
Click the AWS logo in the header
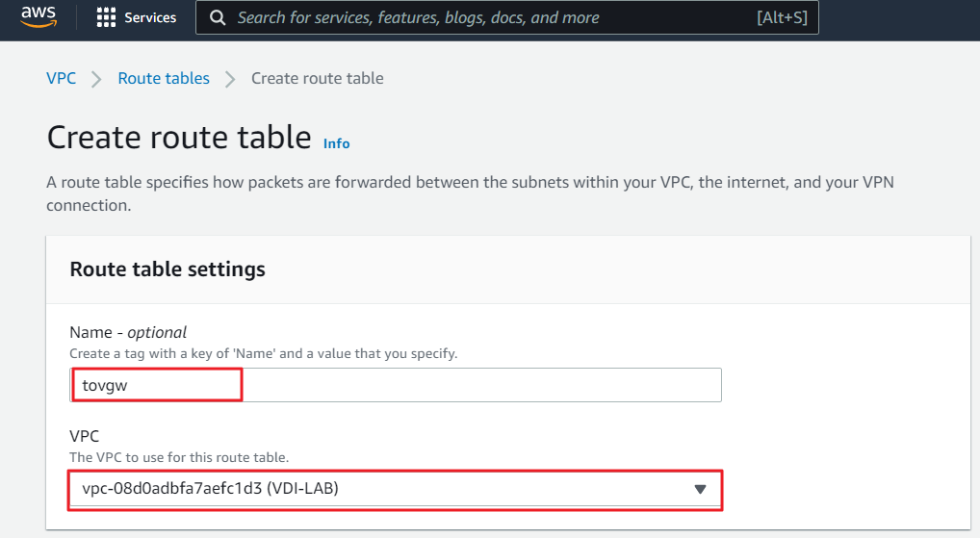(39, 18)
